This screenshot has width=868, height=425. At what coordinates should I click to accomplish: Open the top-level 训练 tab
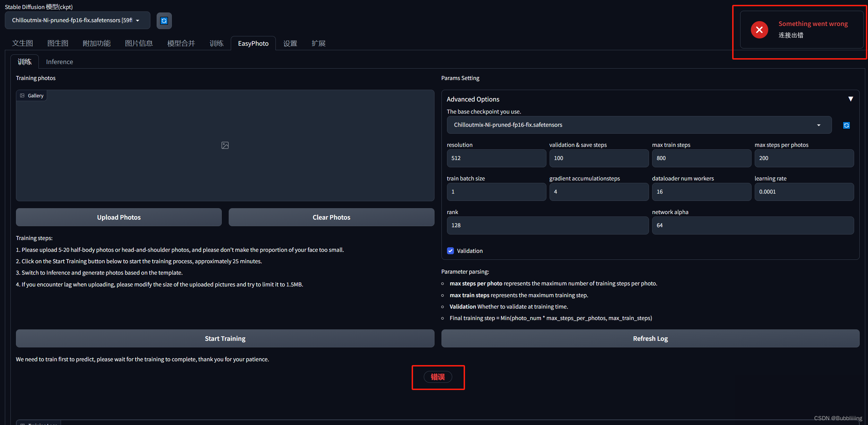click(x=217, y=43)
